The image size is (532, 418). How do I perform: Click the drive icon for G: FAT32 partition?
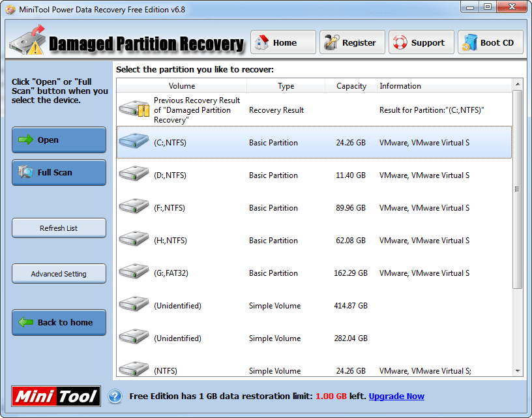134,272
